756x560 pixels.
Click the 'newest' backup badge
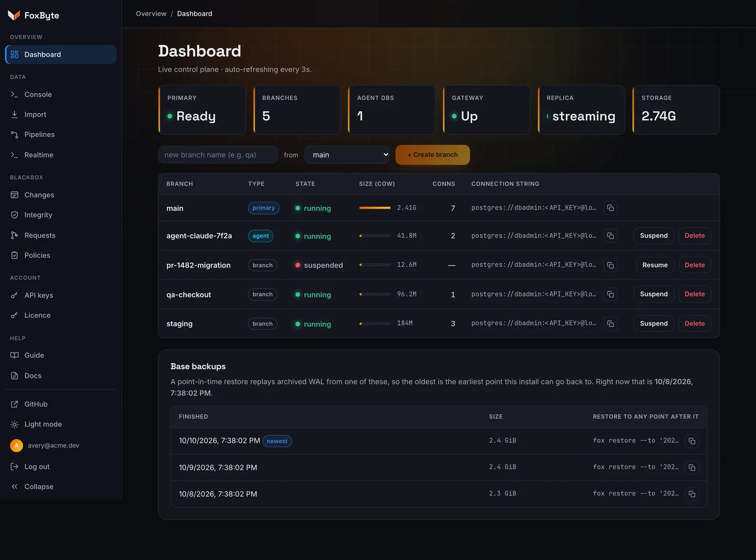pyautogui.click(x=277, y=441)
